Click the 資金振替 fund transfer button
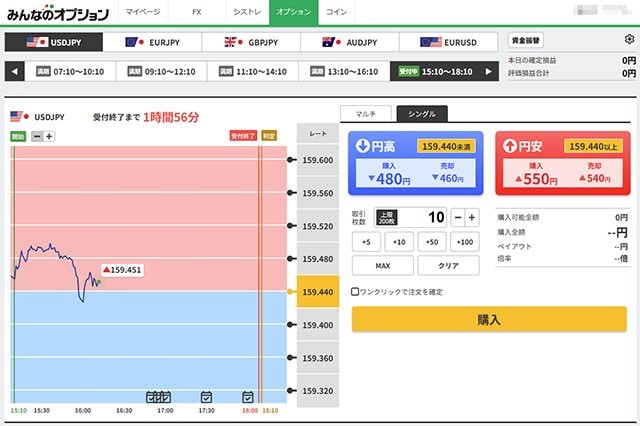This screenshot has width=640, height=426. [x=526, y=40]
